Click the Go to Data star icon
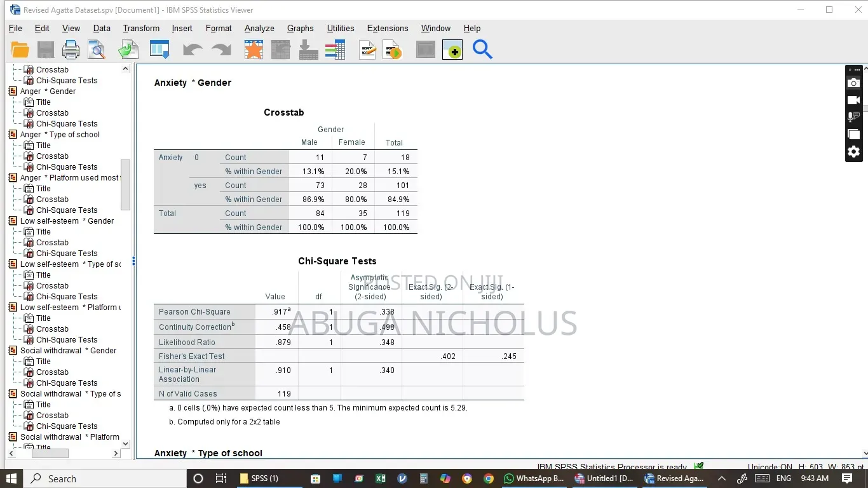868x488 pixels. (254, 50)
